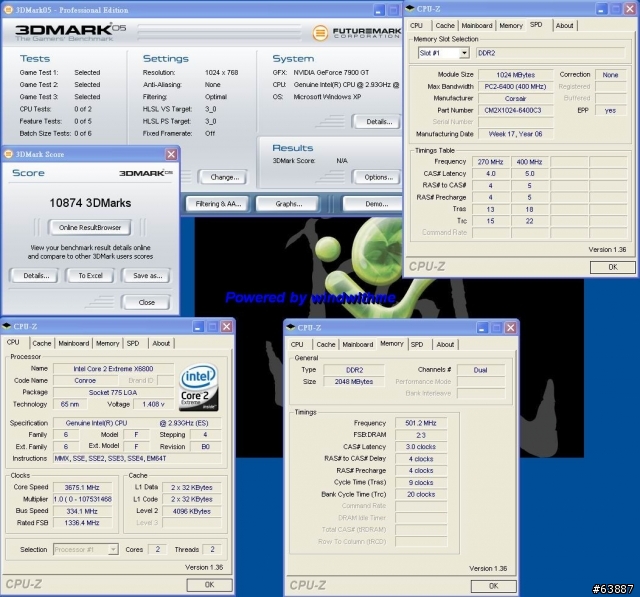This screenshot has height=597, width=640.
Task: Click the 3DMark Score window title icon
Action: 9,154
